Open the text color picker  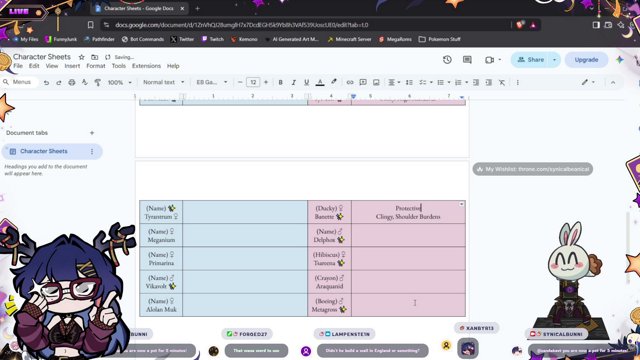tap(320, 82)
